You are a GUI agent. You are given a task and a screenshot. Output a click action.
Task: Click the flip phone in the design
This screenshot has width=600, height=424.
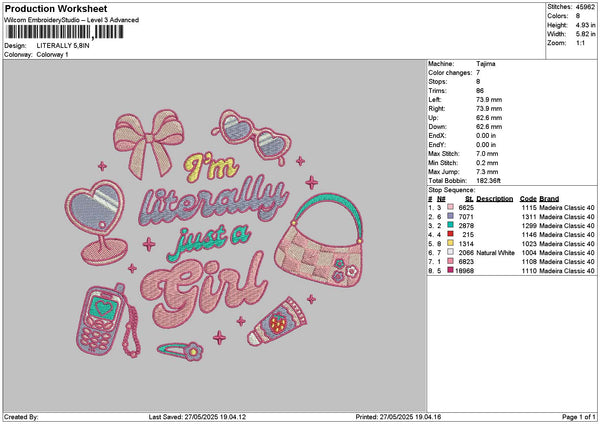[x=101, y=320]
